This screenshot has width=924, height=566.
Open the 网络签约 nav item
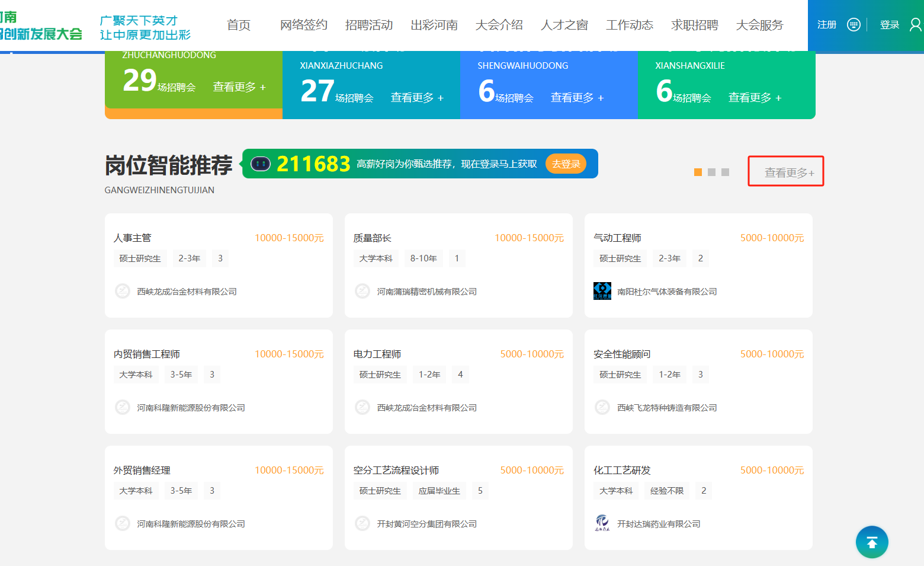(304, 25)
